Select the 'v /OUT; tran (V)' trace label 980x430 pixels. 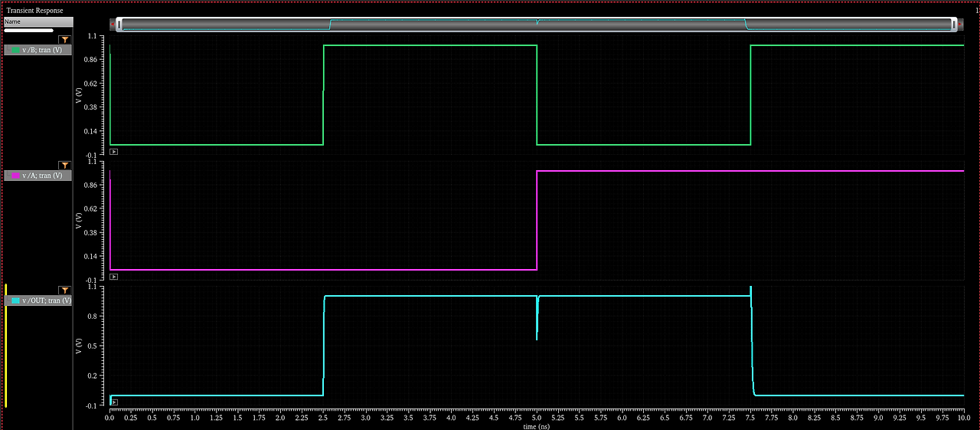pos(47,300)
